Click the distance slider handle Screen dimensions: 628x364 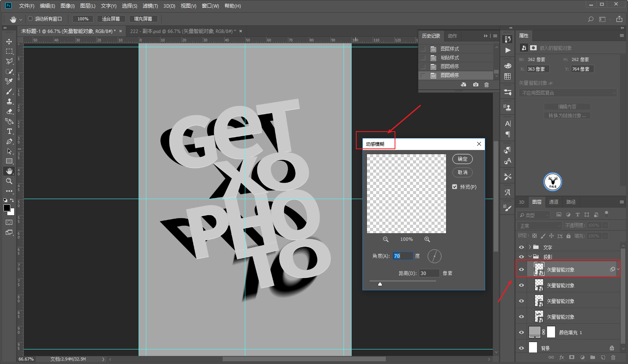pyautogui.click(x=380, y=284)
